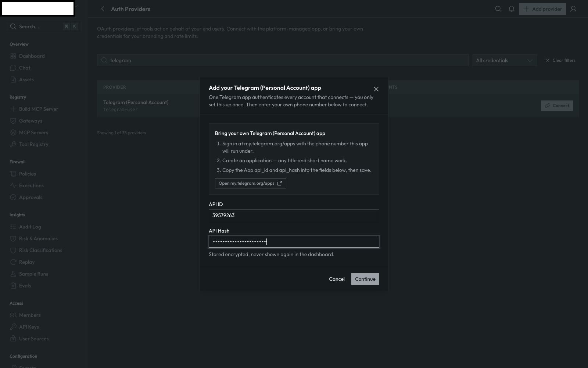Click the Policies icon in the sidebar
The height and width of the screenshot is (368, 588).
click(13, 174)
